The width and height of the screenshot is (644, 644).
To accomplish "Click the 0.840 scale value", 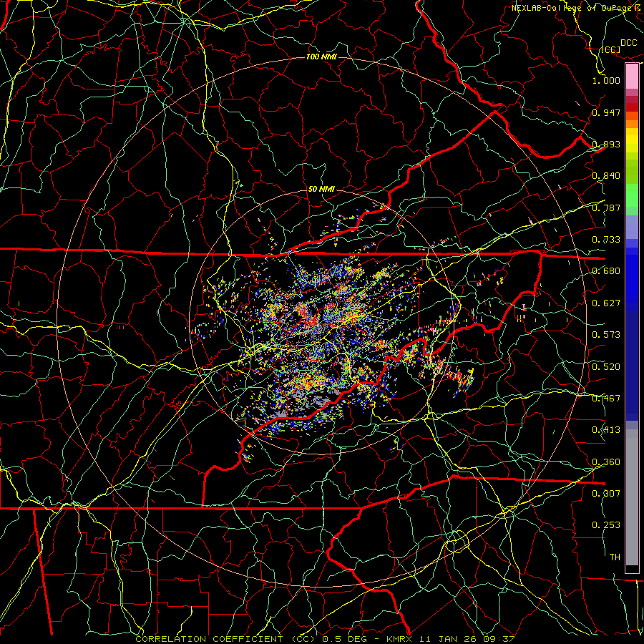I will coord(606,176).
